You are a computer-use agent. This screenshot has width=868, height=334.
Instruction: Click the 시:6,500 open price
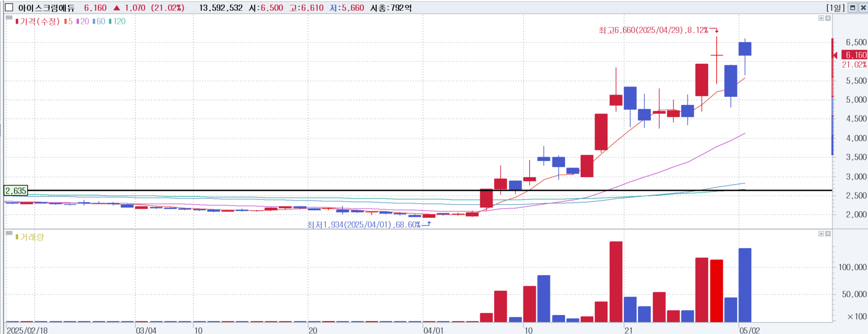pos(265,8)
